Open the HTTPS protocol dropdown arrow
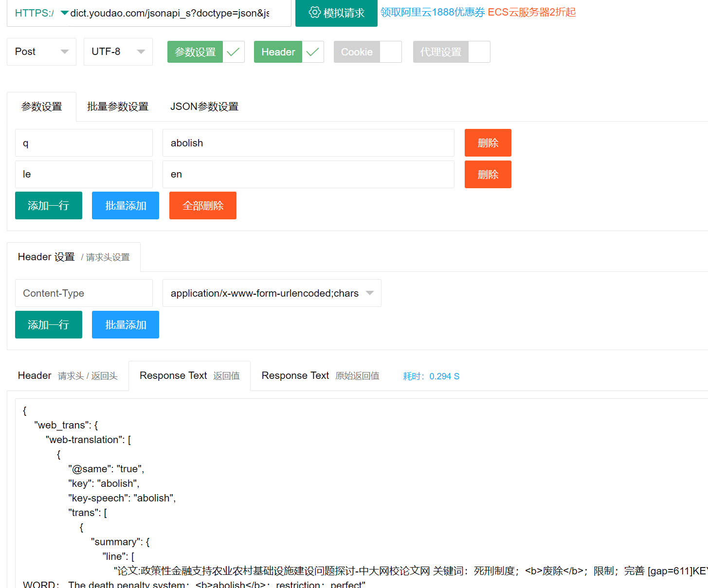 64,13
